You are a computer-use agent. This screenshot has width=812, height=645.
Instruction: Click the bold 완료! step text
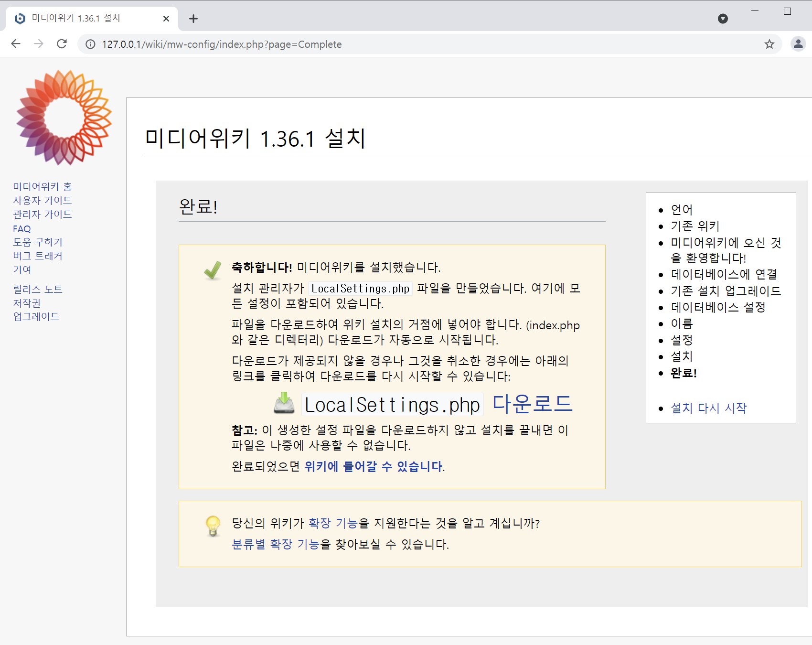click(684, 373)
